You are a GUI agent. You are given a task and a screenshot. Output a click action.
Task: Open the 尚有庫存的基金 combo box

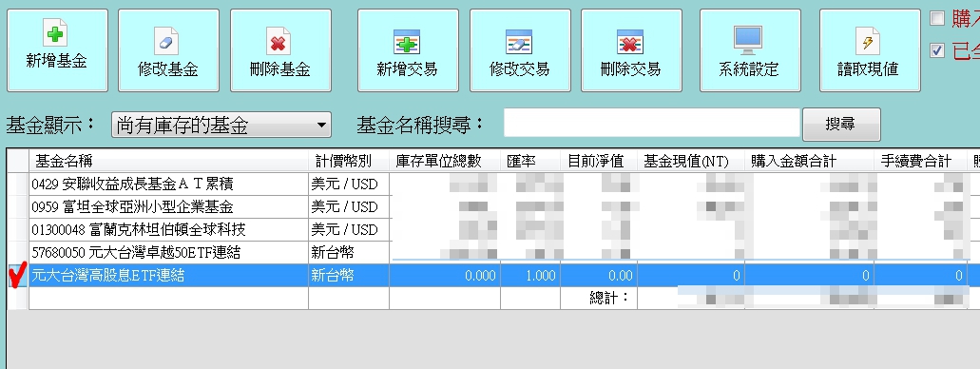pyautogui.click(x=221, y=126)
